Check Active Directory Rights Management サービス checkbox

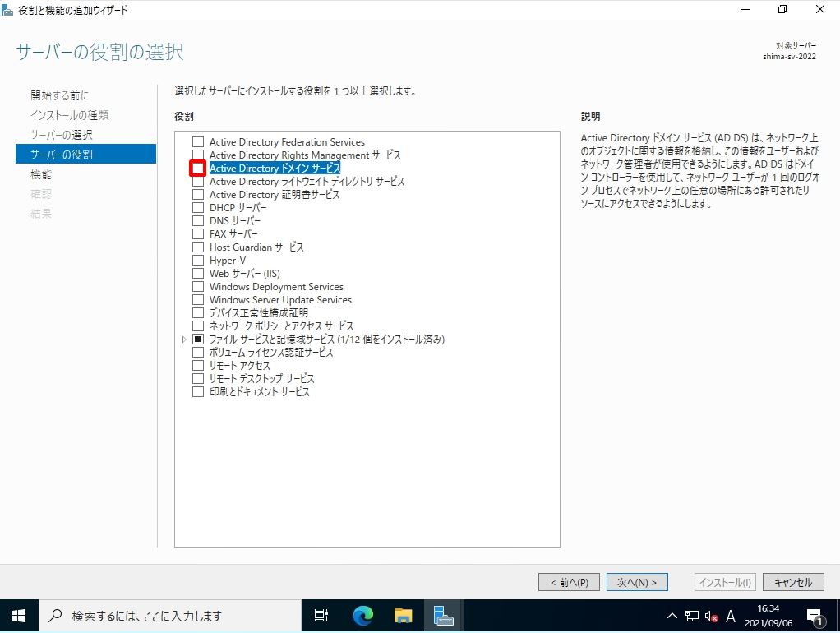198,155
